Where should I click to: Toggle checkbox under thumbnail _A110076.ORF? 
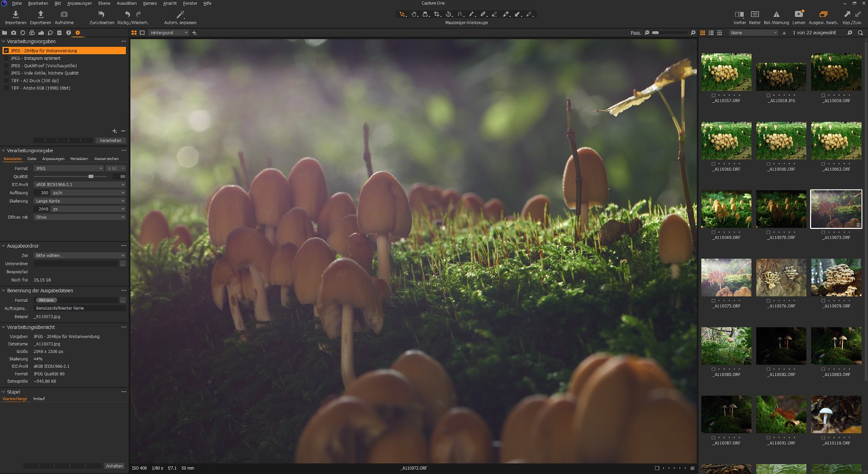pos(768,301)
